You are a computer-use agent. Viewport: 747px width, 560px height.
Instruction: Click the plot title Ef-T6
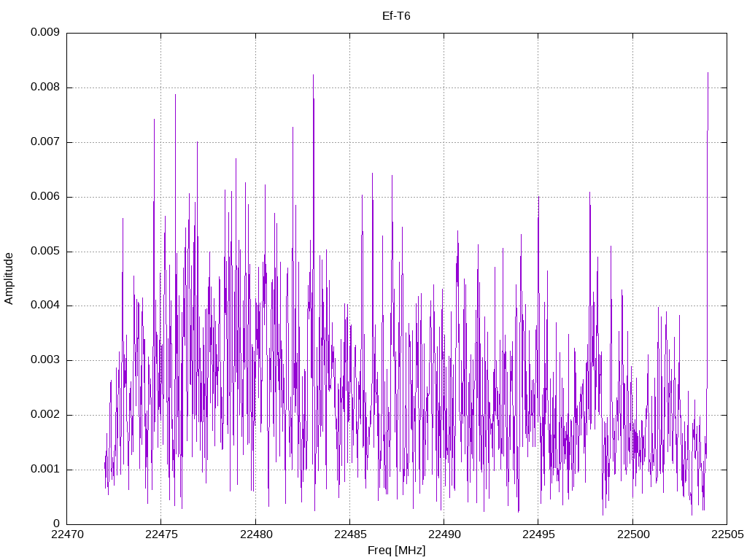pyautogui.click(x=396, y=16)
